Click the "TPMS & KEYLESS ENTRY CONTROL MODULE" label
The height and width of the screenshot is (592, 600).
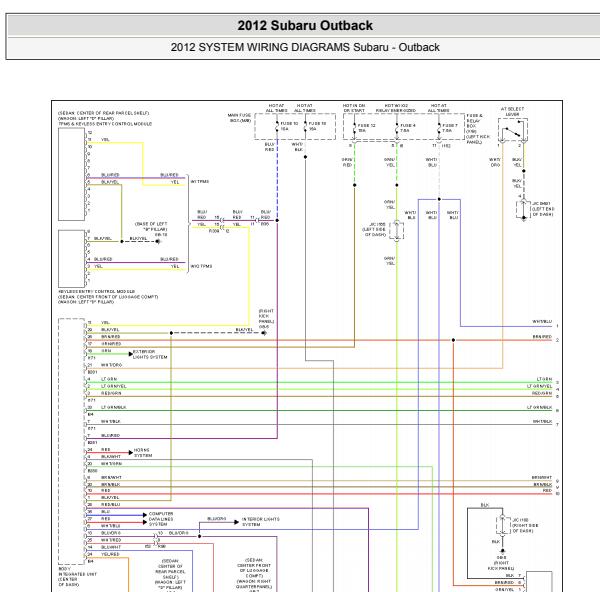click(x=105, y=124)
